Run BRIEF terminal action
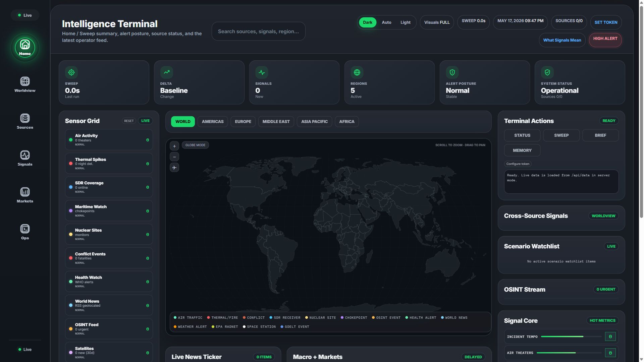 click(x=600, y=135)
